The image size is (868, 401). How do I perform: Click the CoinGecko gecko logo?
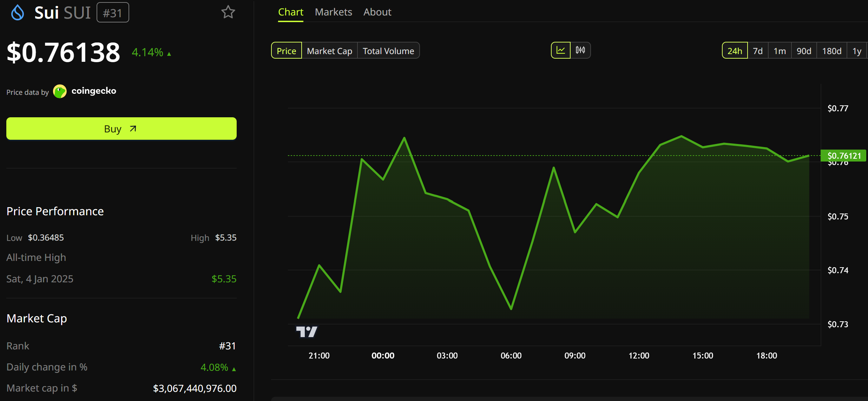[60, 91]
